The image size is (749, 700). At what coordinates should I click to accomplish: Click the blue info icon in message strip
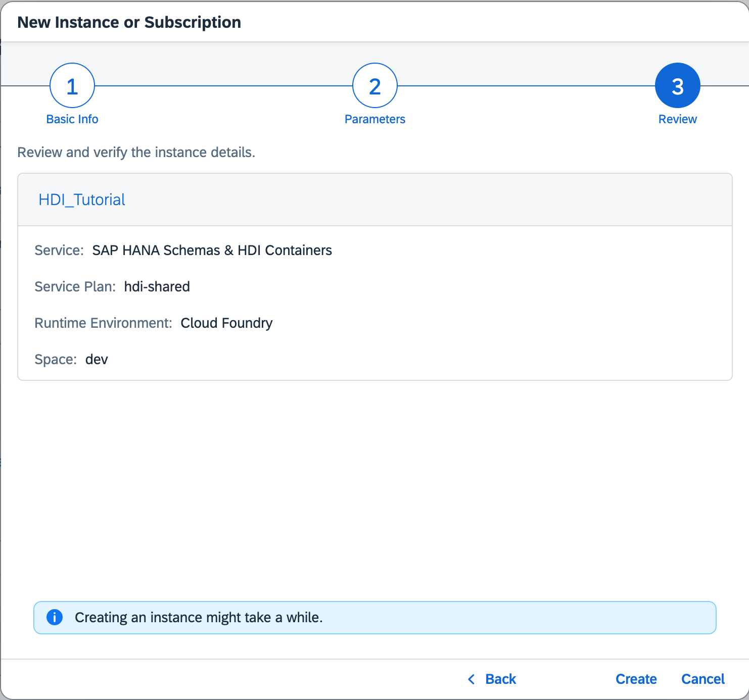[x=55, y=617]
